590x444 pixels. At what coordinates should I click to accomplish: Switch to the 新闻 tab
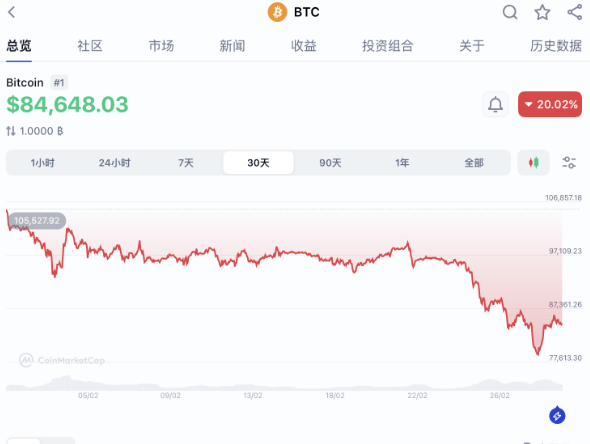pos(232,46)
